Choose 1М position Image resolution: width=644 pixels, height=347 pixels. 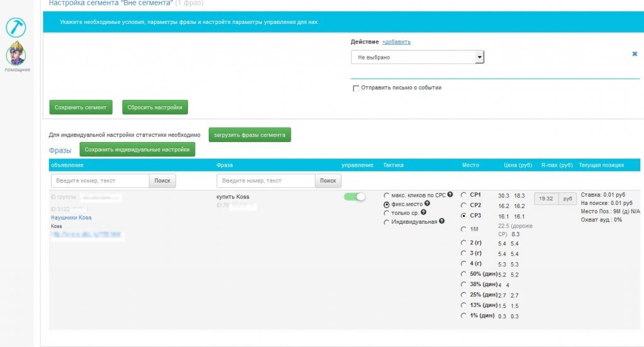[x=464, y=229]
